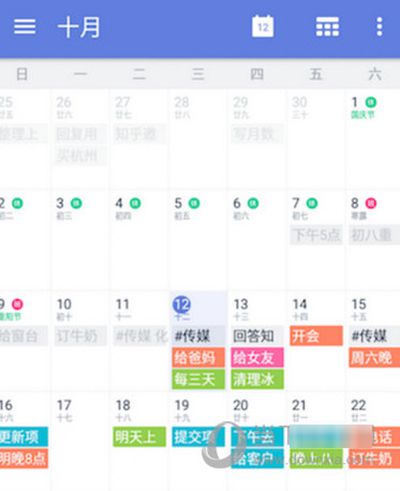Tap the 十月 month title
The image size is (400, 491).
(x=79, y=27)
